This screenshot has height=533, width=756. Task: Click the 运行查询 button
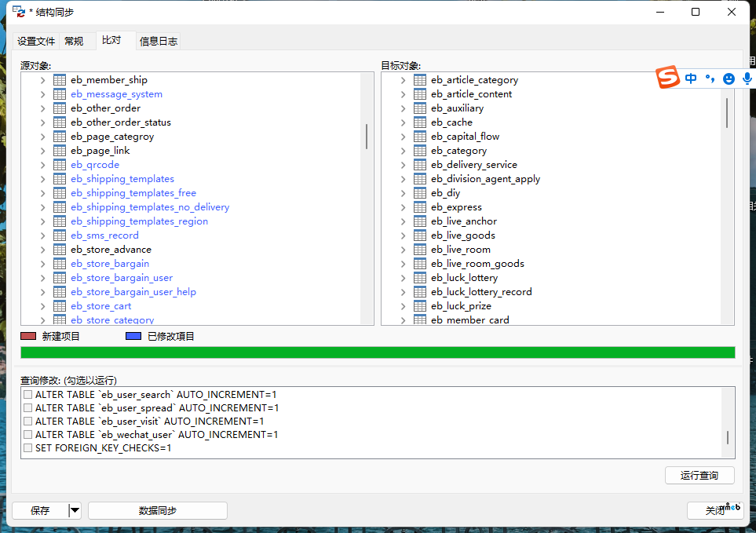(x=699, y=476)
